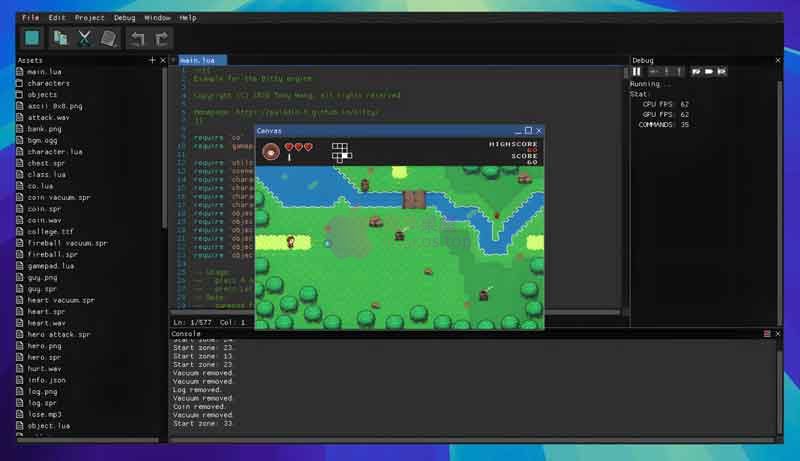
Task: Click the teal Save toolbar icon
Action: [x=32, y=38]
